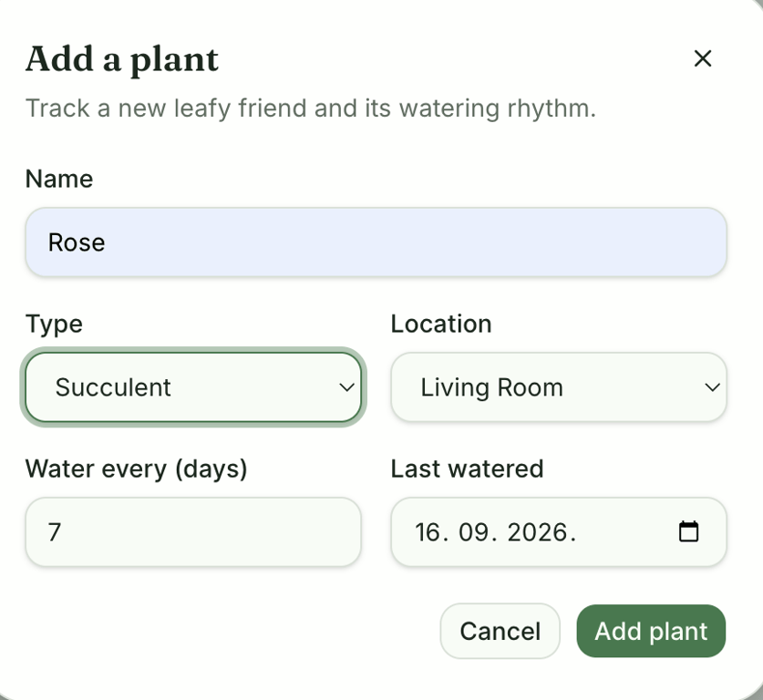This screenshot has height=700, width=763.
Task: Click the Name input field containing Rose
Action: 376,242
